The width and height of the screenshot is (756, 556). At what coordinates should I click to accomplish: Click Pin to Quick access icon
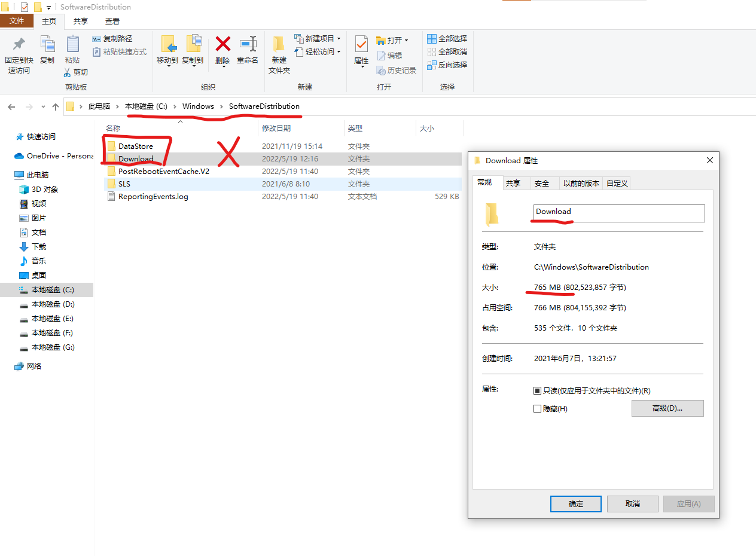19,44
